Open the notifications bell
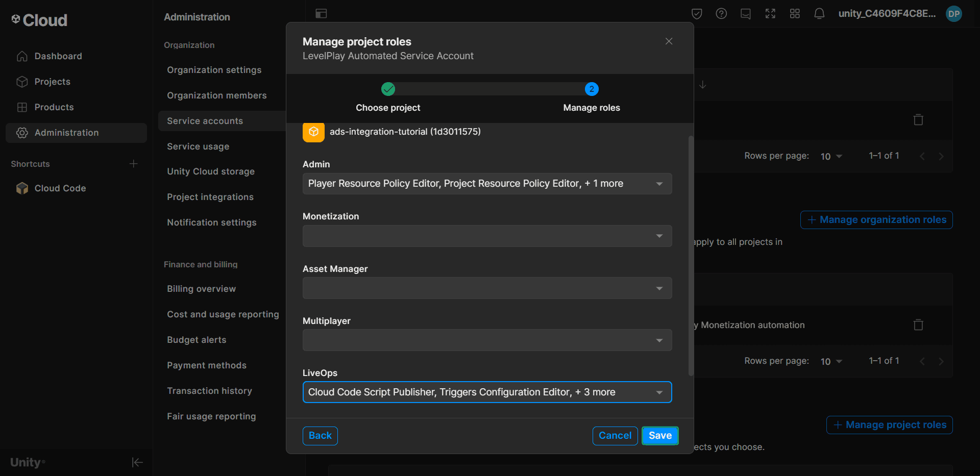 point(819,14)
